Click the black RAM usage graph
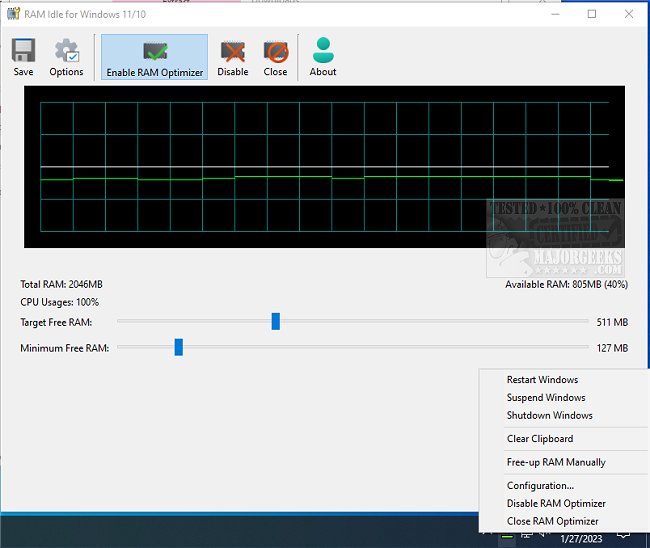Image resolution: width=650 pixels, height=548 pixels. pos(324,167)
